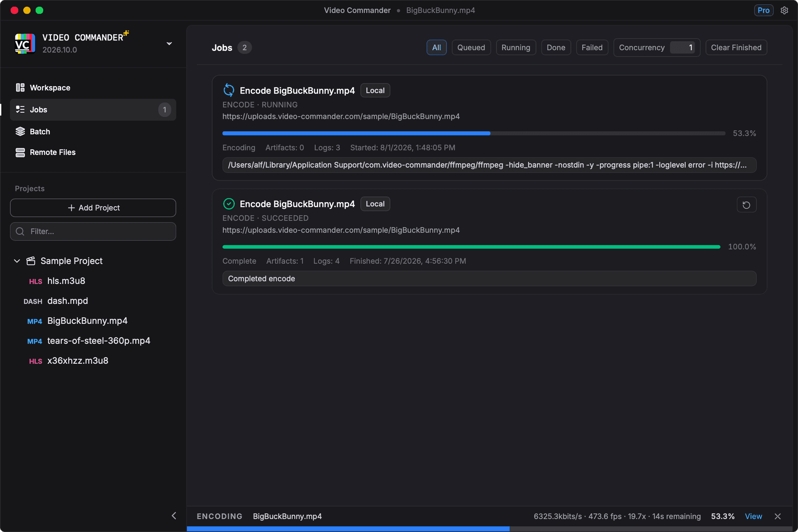
Task: Click the running spinner icon on first job
Action: click(x=229, y=90)
